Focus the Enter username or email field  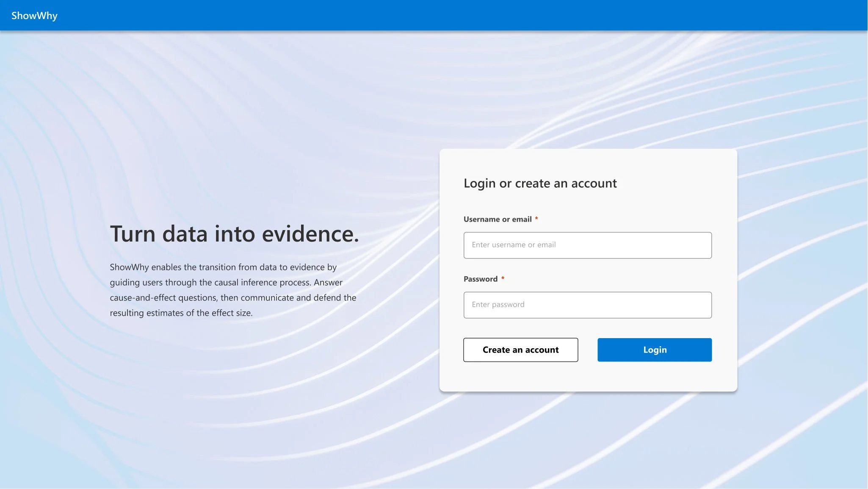587,245
